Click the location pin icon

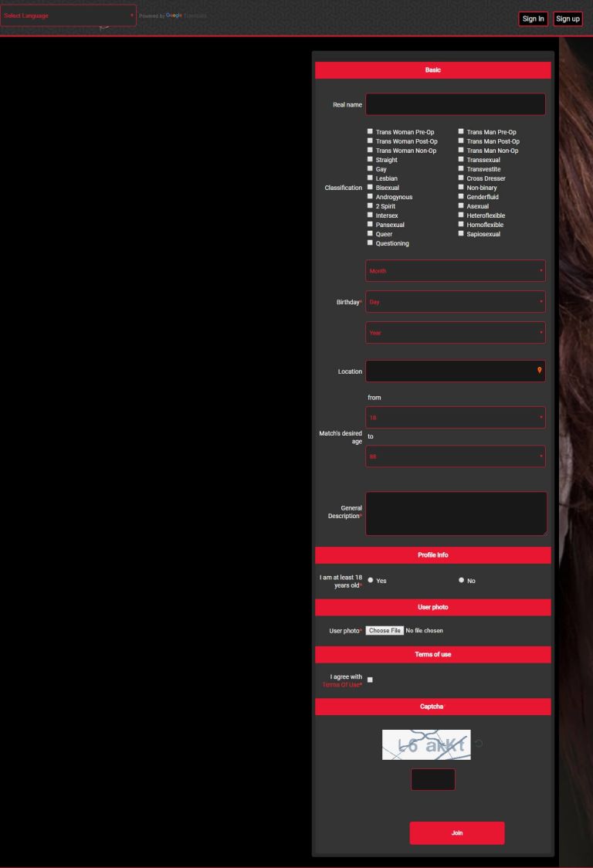click(539, 371)
